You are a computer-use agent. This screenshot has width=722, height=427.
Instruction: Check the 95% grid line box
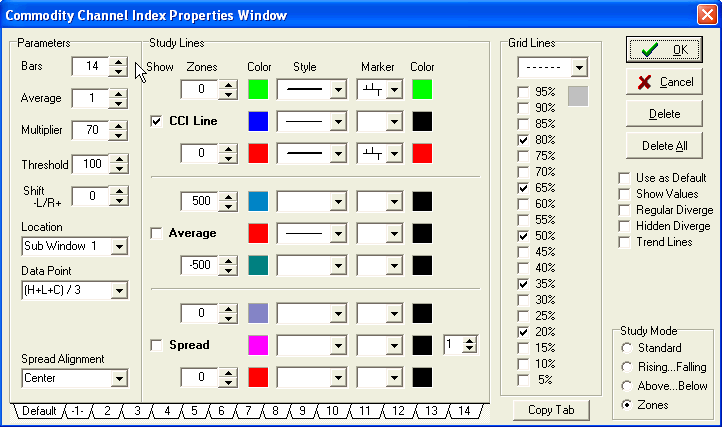click(x=524, y=92)
